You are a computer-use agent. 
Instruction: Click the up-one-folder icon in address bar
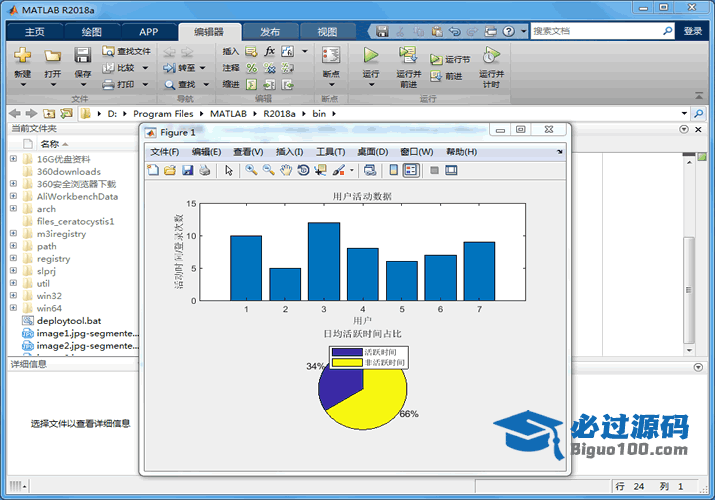49,113
